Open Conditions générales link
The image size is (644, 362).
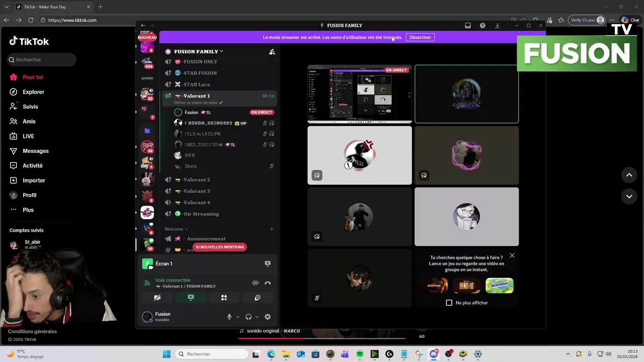tap(32, 331)
